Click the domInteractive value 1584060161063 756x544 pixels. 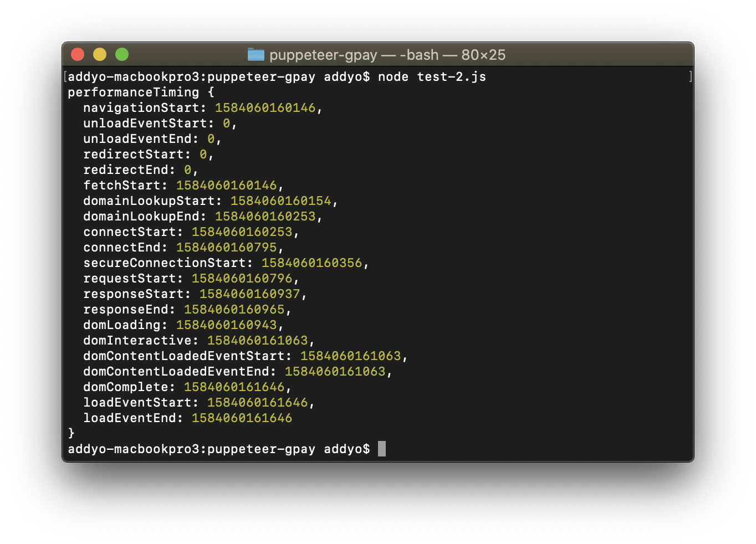click(x=257, y=341)
